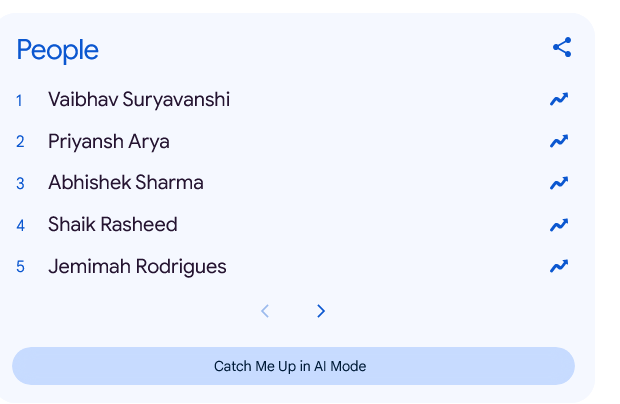The image size is (620, 404).
Task: Select Priyansh Arya from the list
Action: point(109,142)
